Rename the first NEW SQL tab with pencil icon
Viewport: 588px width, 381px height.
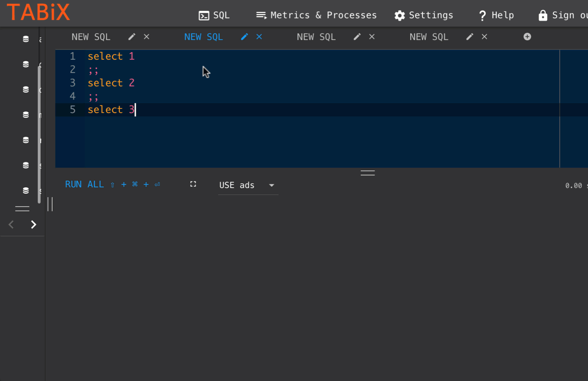click(132, 36)
